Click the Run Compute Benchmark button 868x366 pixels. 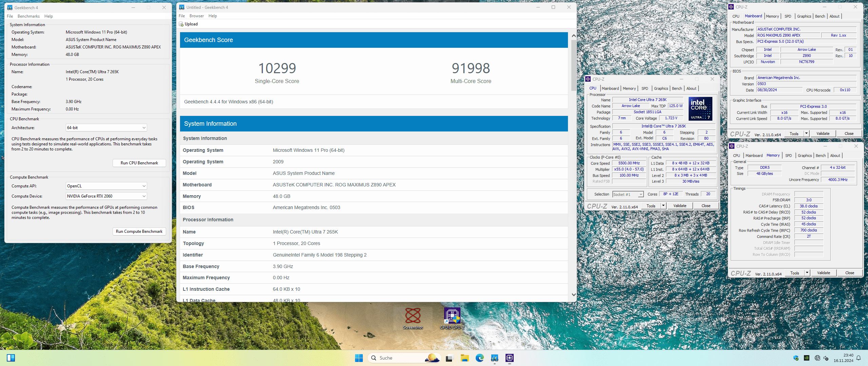pyautogui.click(x=139, y=231)
